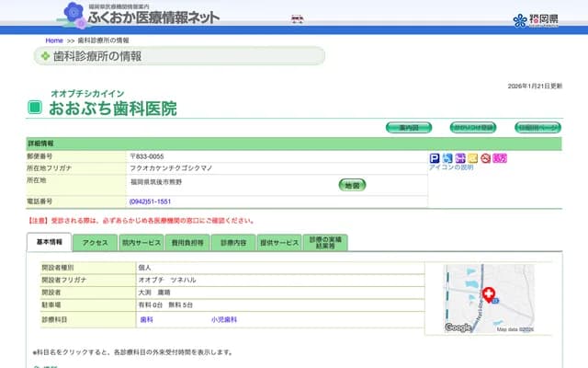Open the 小児歯科 department link
The width and height of the screenshot is (588, 368).
[x=223, y=319]
